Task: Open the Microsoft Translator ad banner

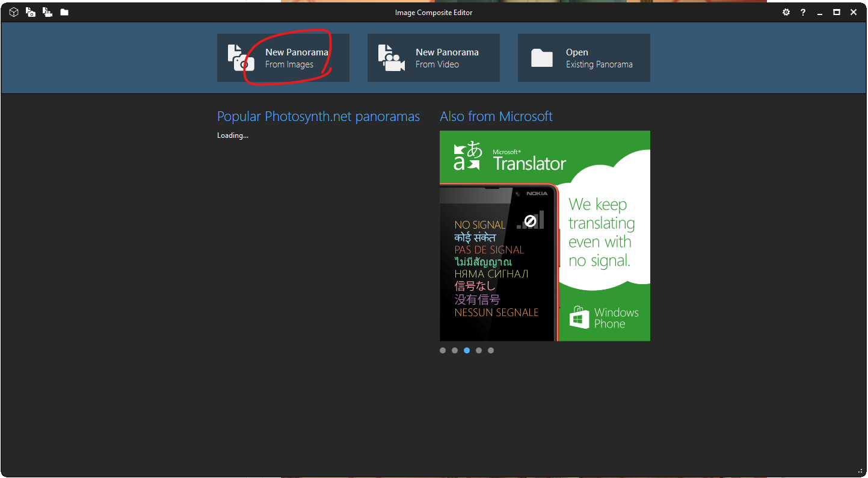Action: pos(545,236)
